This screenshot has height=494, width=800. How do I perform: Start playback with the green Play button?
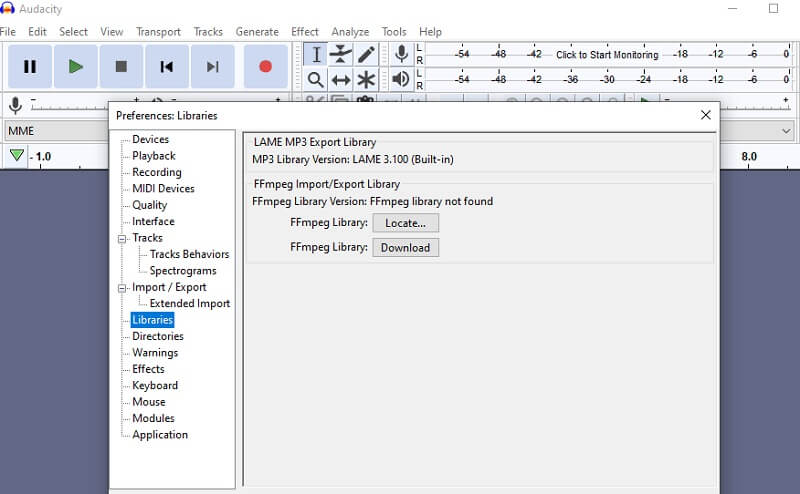76,66
